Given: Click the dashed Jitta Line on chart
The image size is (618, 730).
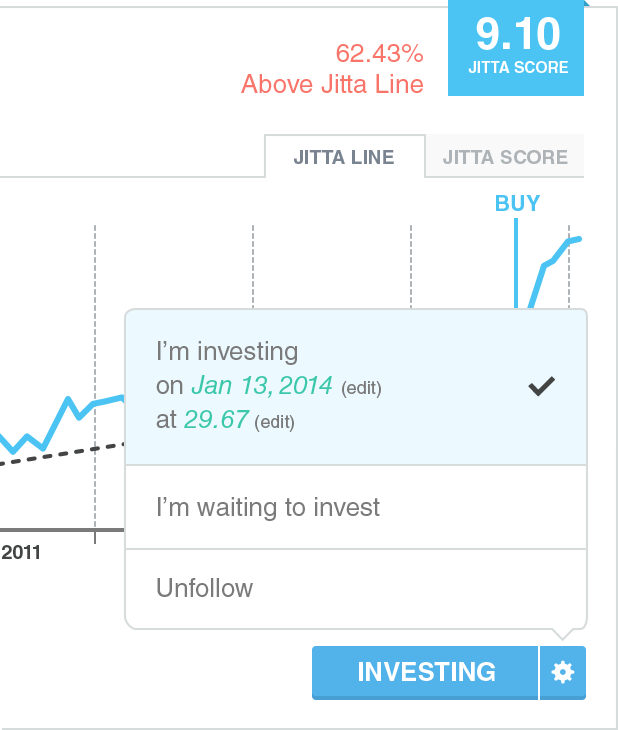Looking at the screenshot, I should [x=61, y=454].
